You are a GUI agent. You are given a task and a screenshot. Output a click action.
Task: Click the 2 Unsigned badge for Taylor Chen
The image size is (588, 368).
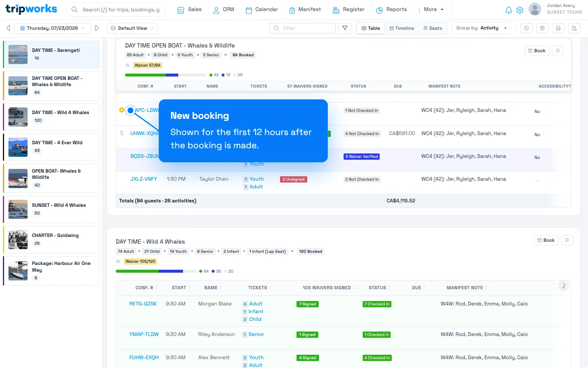[x=294, y=180]
